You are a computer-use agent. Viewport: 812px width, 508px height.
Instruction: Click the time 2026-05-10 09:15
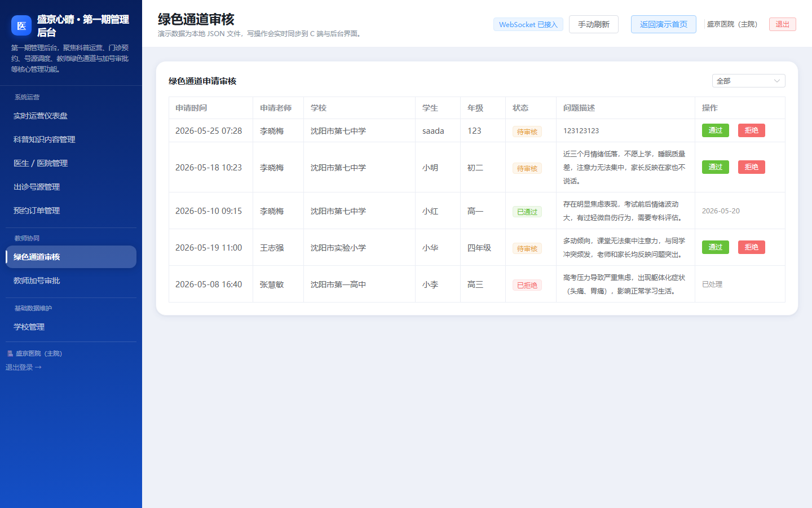[209, 211]
